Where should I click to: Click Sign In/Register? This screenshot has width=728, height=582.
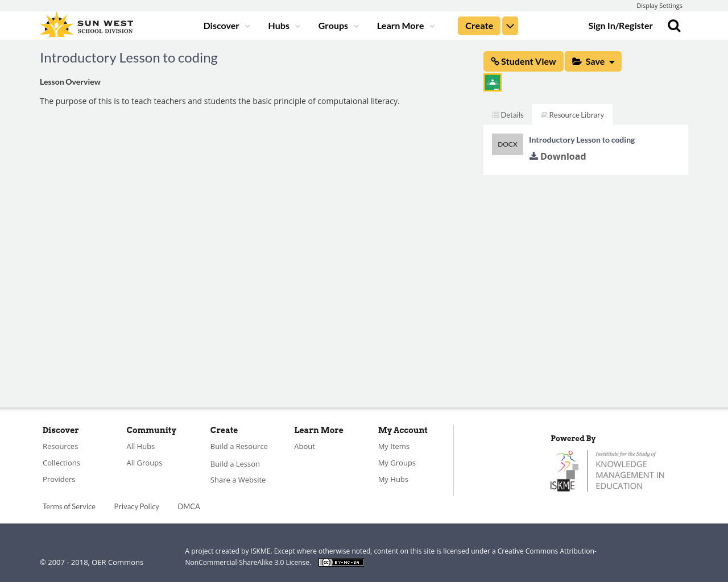pos(620,24)
